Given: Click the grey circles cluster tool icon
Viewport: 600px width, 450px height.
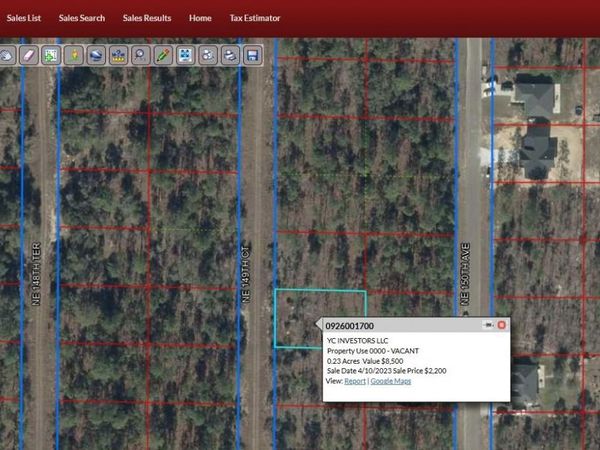Looking at the screenshot, I should point(208,55).
